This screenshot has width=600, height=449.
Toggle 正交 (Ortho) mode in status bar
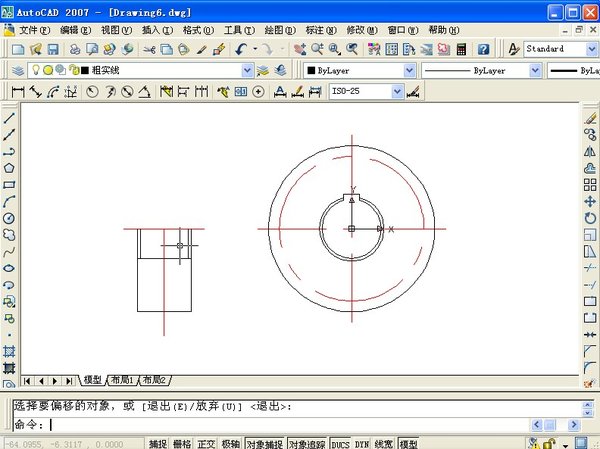207,443
